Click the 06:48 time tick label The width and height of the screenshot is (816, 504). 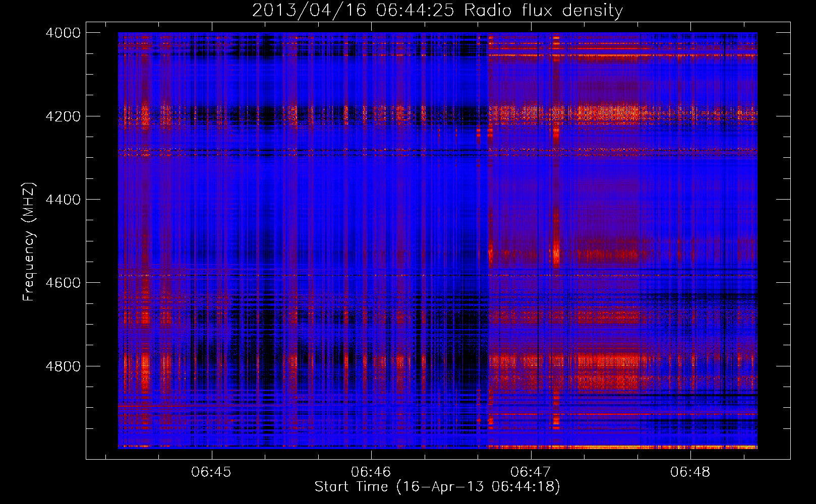(x=690, y=472)
